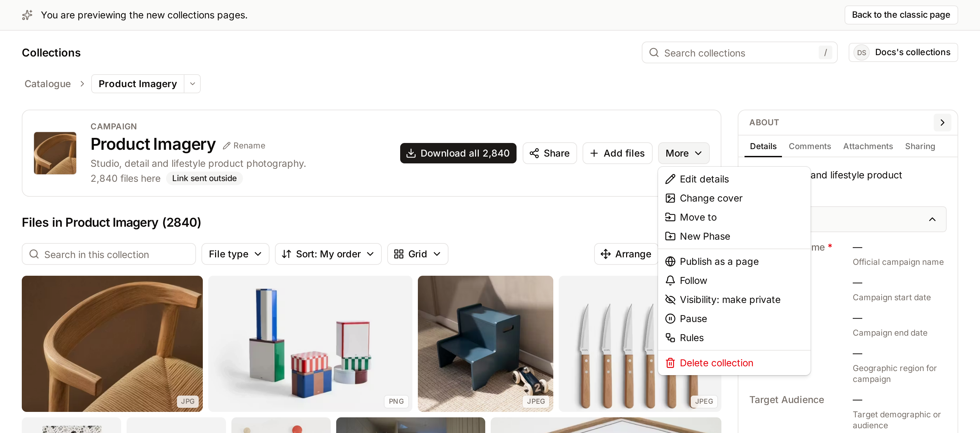Viewport: 980px width, 433px height.
Task: Click the Share button
Action: [x=550, y=153]
